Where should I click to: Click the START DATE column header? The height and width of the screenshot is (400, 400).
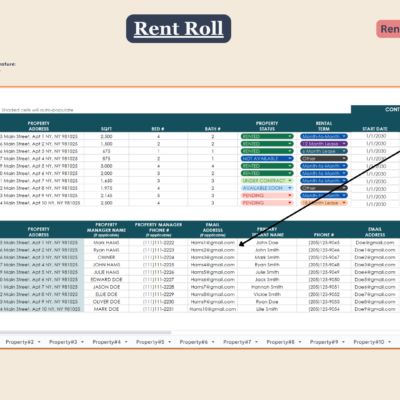pyautogui.click(x=375, y=129)
